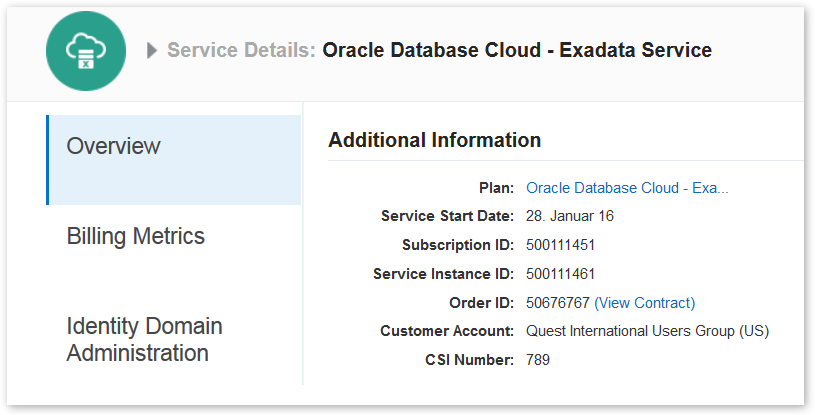The image size is (815, 415).
Task: Click the bold Plan field label
Action: pos(497,187)
